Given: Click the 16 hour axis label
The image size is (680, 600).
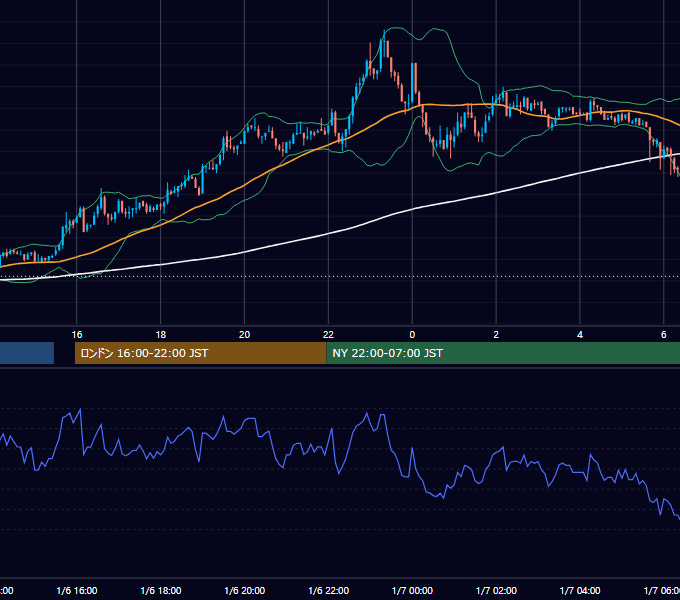Looking at the screenshot, I should [x=77, y=335].
